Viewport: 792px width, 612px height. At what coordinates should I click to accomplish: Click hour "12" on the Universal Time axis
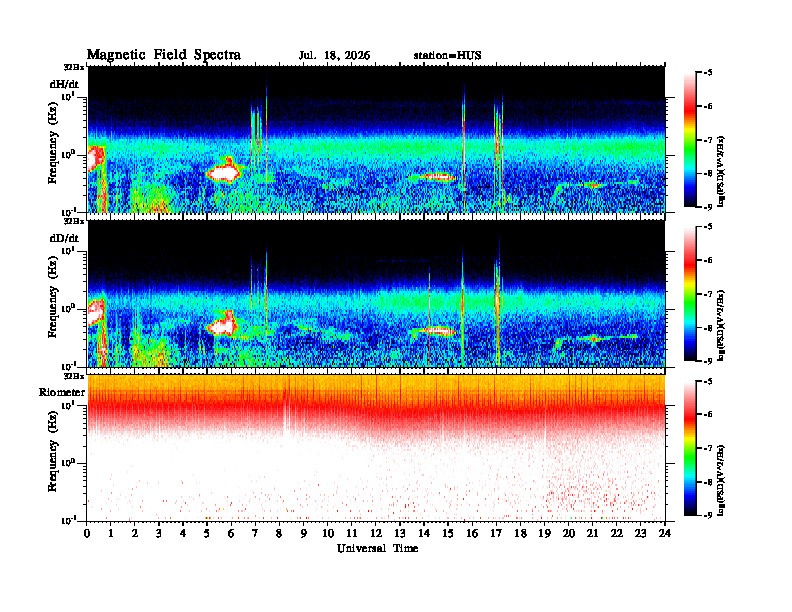[376, 533]
